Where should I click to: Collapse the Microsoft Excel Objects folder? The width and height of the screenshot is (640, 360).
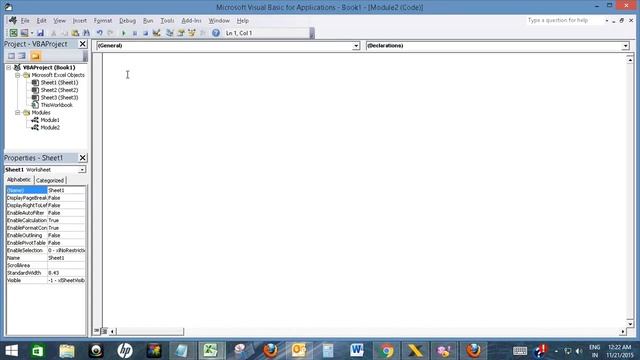point(18,75)
